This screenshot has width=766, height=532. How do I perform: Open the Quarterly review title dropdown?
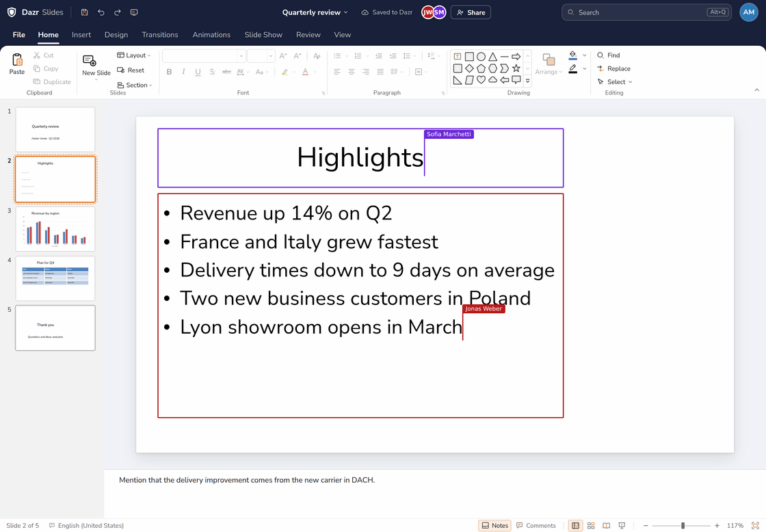(x=315, y=12)
